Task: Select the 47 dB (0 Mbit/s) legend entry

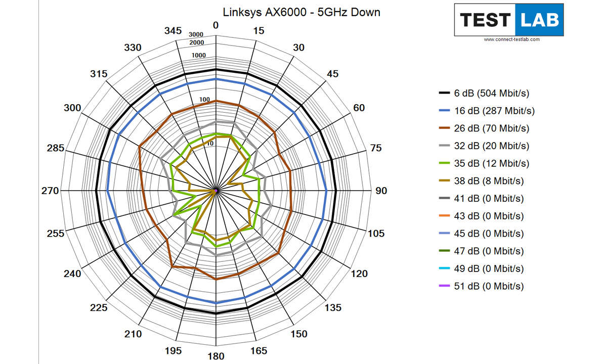Action: click(482, 251)
